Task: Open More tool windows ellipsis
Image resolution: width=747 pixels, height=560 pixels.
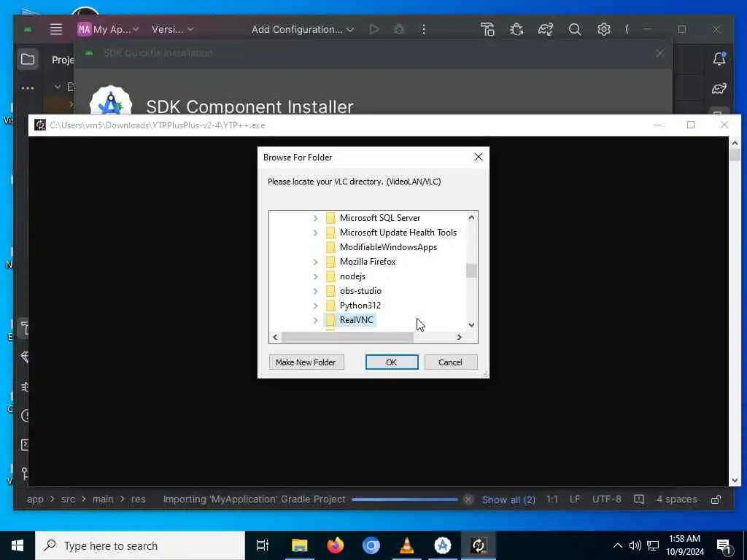Action: click(28, 88)
